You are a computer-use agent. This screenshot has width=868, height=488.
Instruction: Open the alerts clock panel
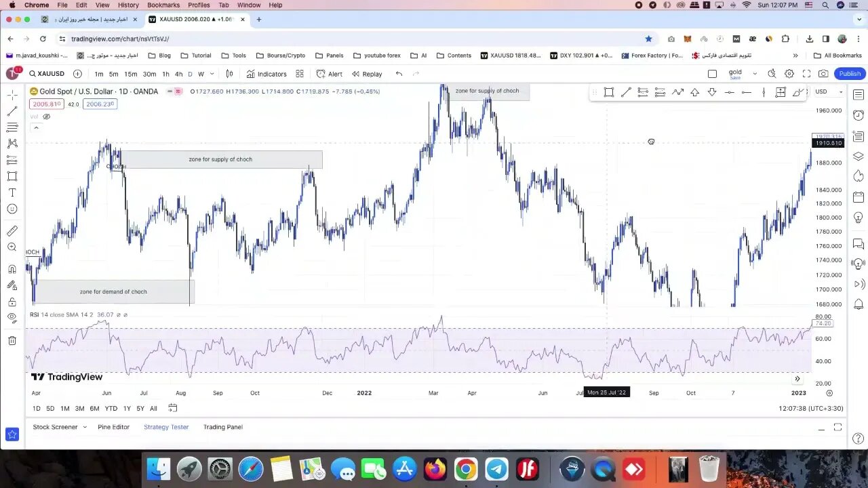click(859, 115)
